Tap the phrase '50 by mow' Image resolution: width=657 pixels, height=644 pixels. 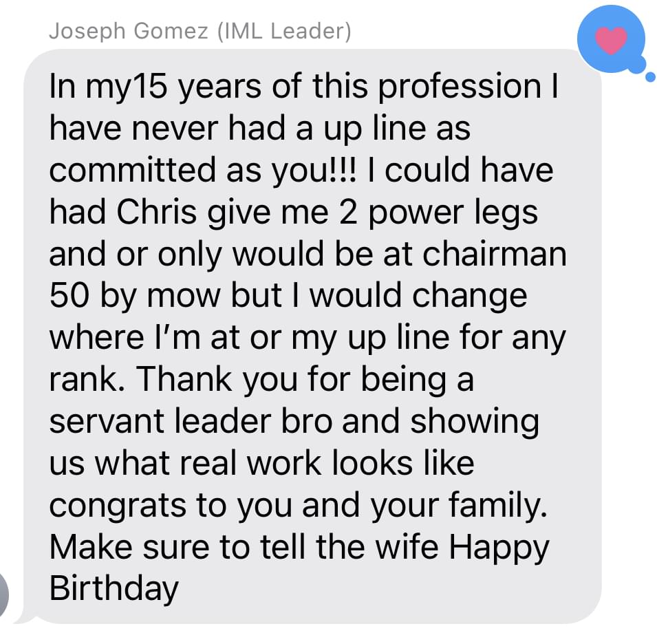(x=135, y=297)
